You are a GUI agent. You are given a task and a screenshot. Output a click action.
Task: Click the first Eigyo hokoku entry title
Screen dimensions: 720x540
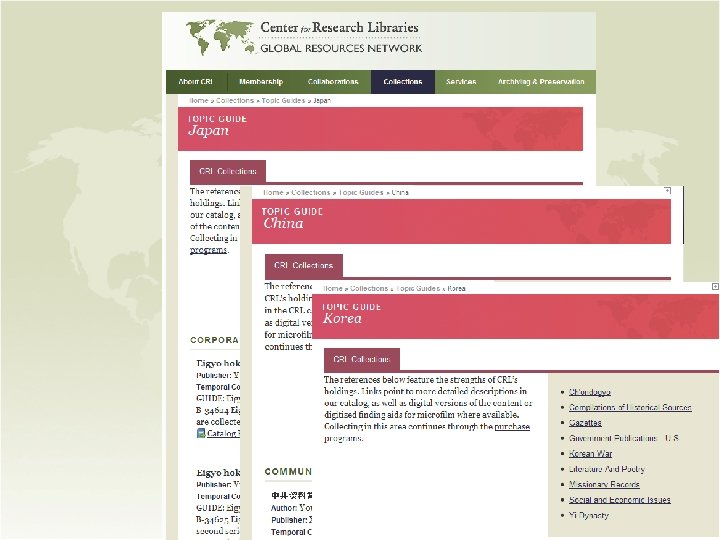218,363
